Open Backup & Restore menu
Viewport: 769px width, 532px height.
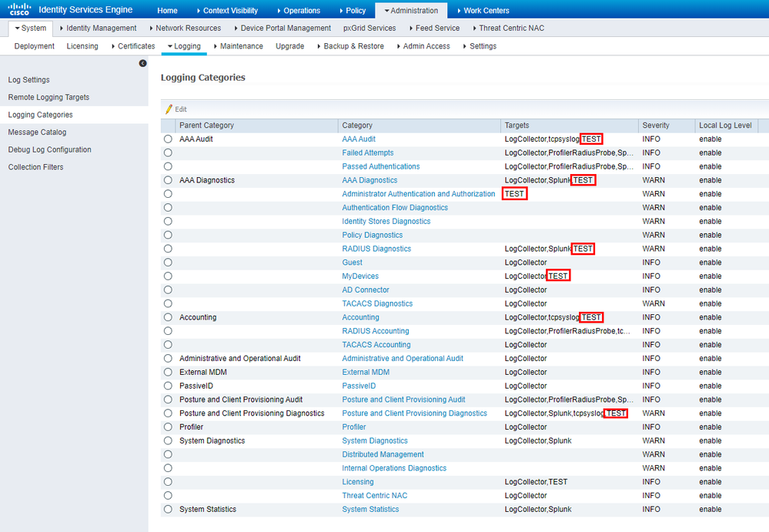point(351,46)
